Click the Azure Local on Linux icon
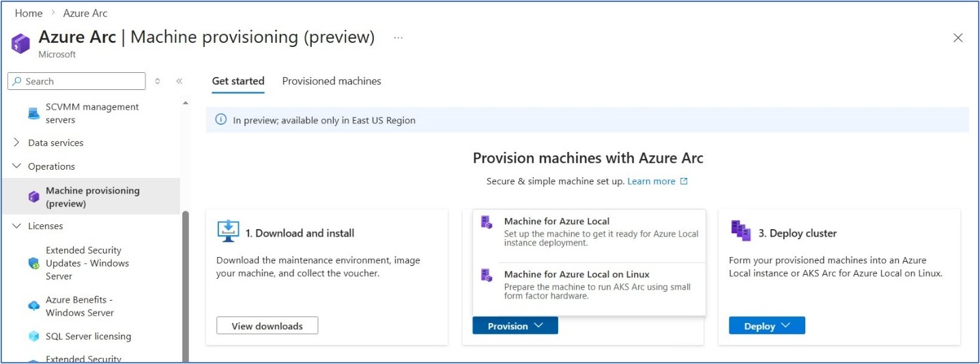This screenshot has width=980, height=364. pos(487,275)
